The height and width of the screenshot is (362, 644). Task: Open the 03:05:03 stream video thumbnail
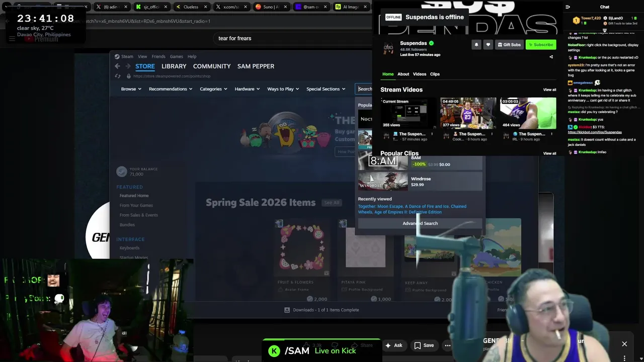click(528, 113)
